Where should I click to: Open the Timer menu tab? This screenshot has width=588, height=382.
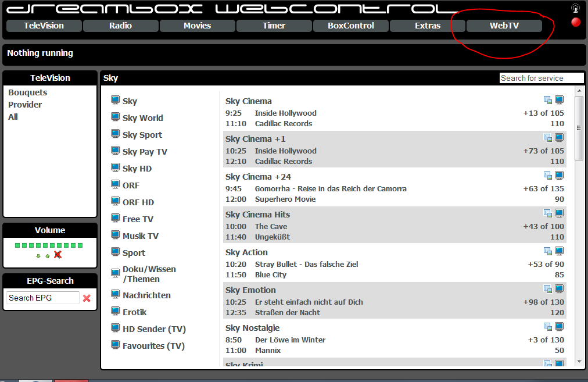click(x=274, y=26)
